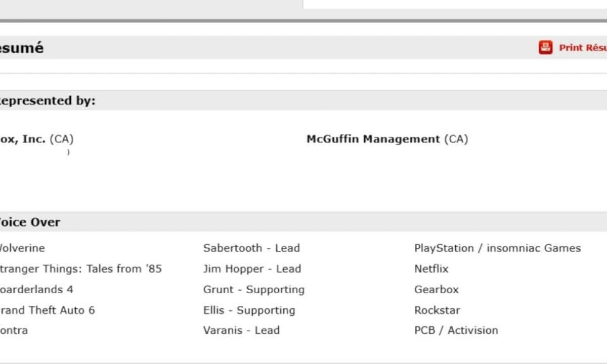
Task: Click the Résumé page heading
Action: 22,48
